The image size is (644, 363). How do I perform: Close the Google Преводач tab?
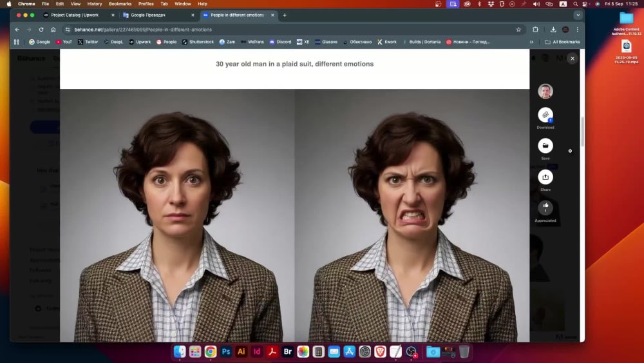coord(193,15)
